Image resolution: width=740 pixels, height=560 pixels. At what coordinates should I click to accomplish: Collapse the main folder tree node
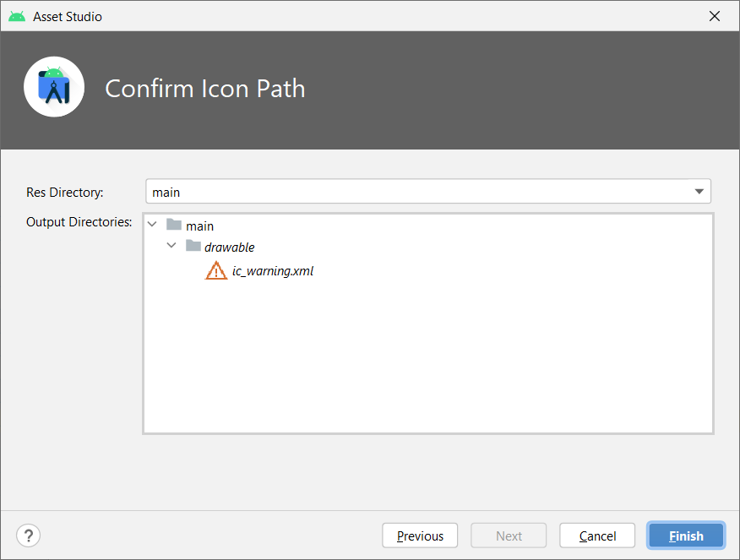152,225
